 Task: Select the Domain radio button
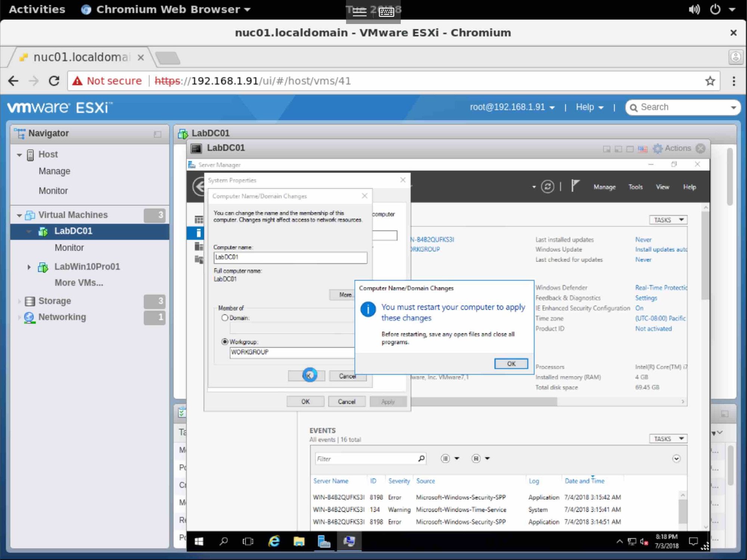point(224,318)
